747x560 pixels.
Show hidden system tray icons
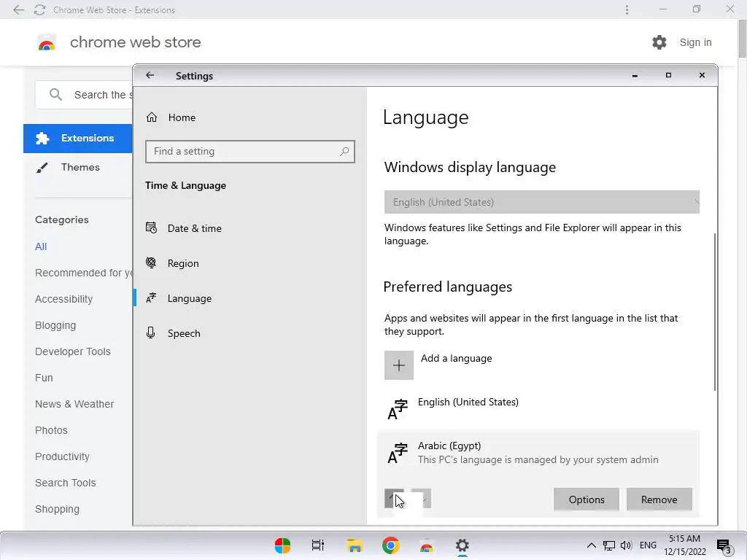pyautogui.click(x=591, y=545)
